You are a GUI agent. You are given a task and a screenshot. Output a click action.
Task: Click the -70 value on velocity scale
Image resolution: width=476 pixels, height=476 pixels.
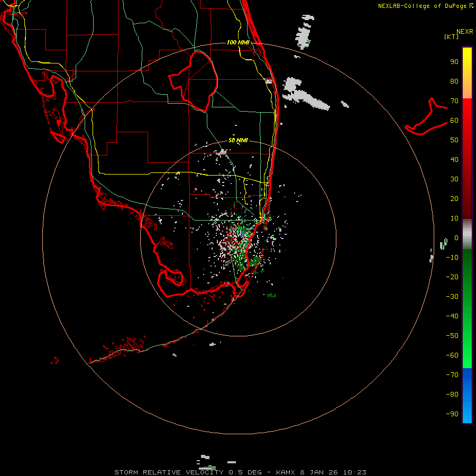tap(452, 375)
